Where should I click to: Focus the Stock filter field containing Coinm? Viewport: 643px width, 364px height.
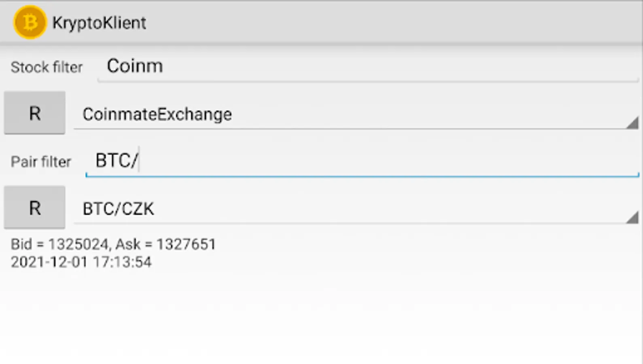point(364,66)
